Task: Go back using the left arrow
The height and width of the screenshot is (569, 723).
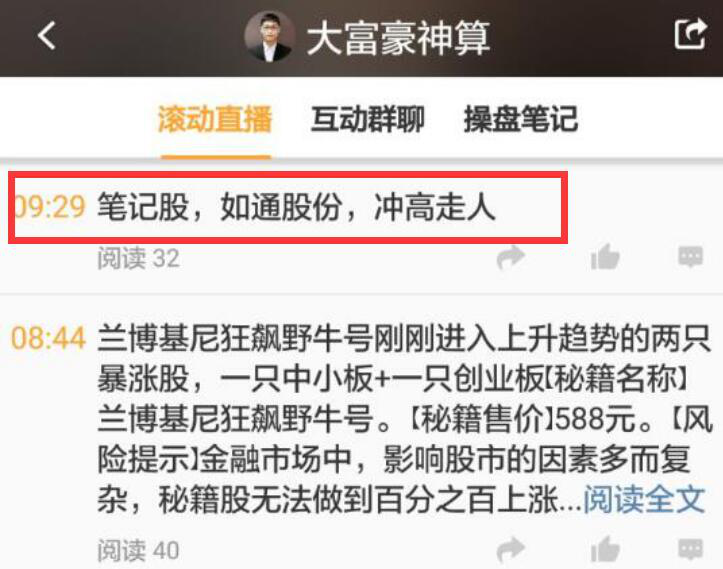Action: point(47,36)
